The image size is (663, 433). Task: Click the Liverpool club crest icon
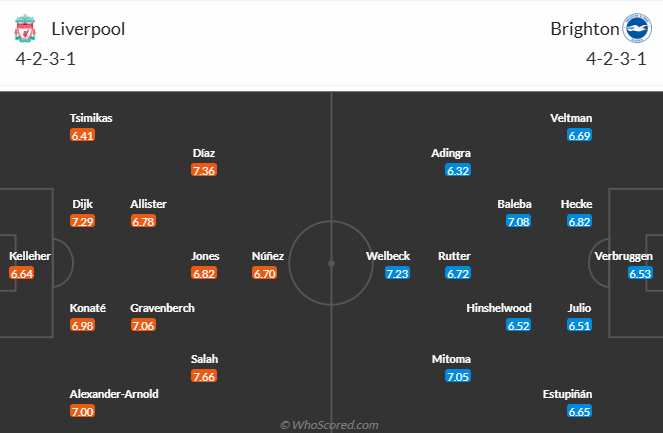(x=24, y=28)
